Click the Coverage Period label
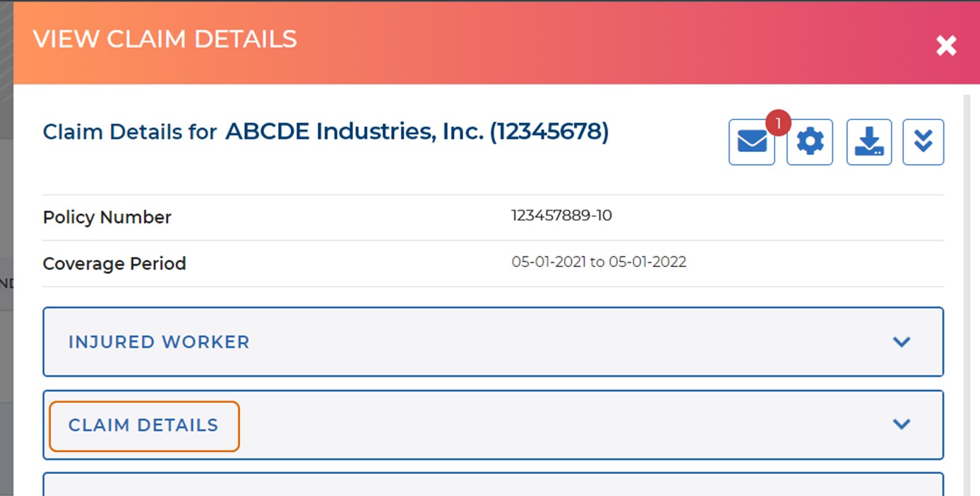 114,264
